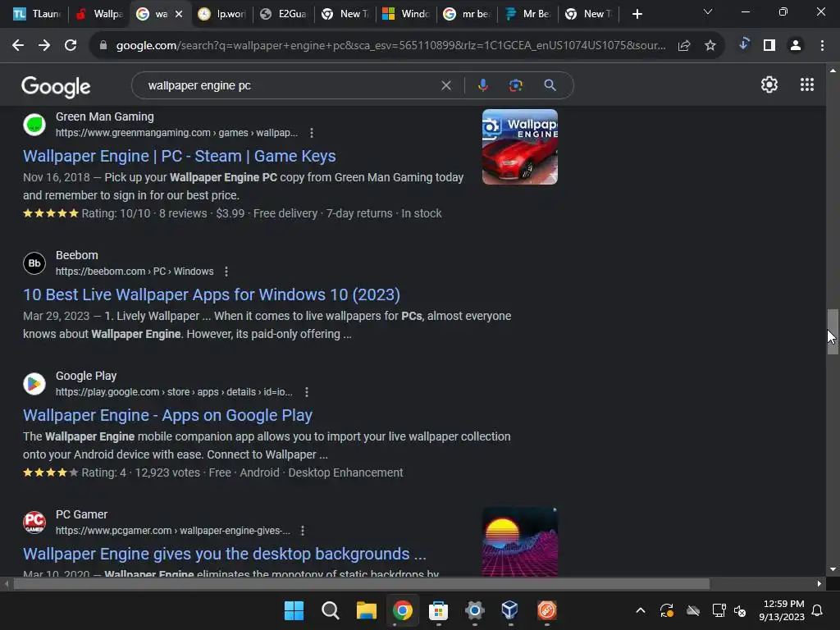
Task: Click Google Play site favicon
Action: click(34, 384)
